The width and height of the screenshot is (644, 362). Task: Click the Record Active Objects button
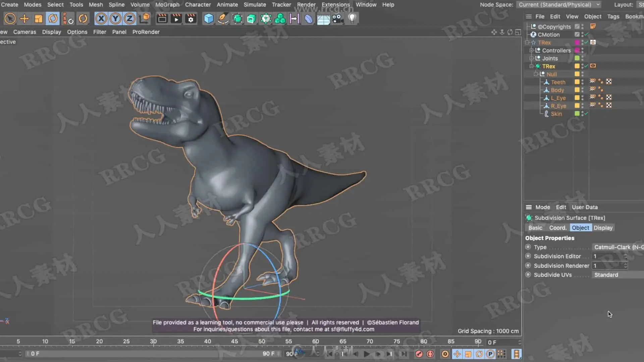tap(419, 354)
